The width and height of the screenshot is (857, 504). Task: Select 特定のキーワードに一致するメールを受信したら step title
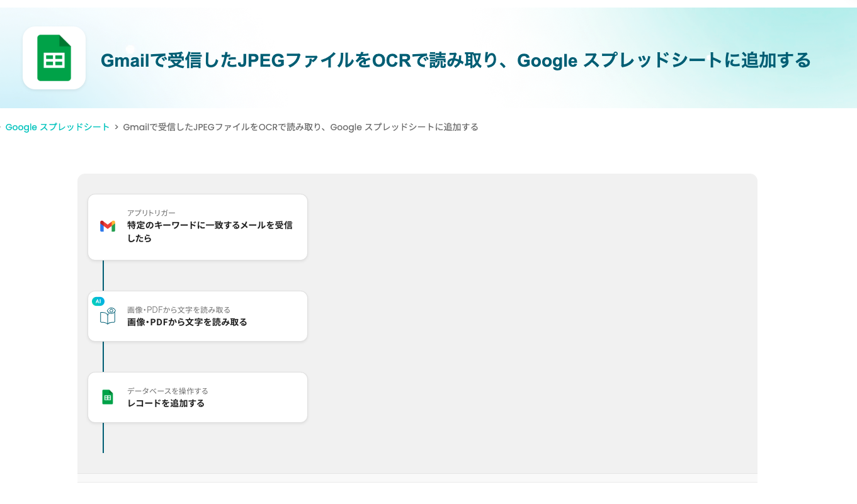[x=210, y=232]
